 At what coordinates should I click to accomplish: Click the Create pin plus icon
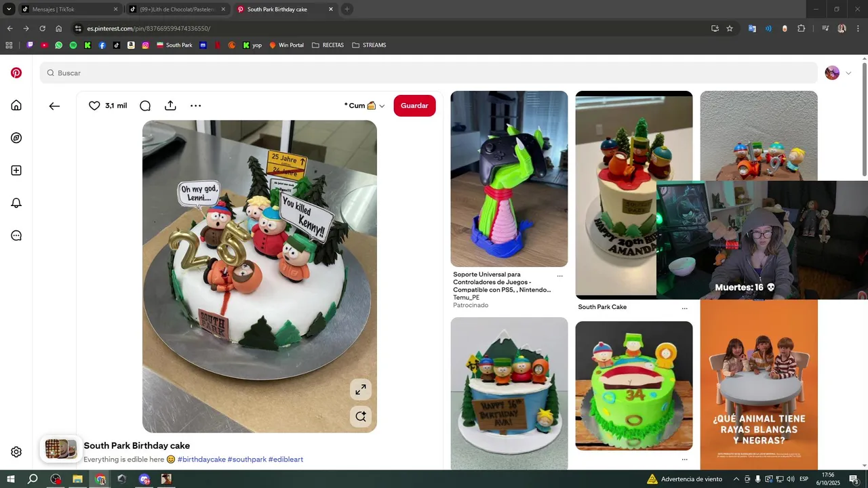click(16, 170)
